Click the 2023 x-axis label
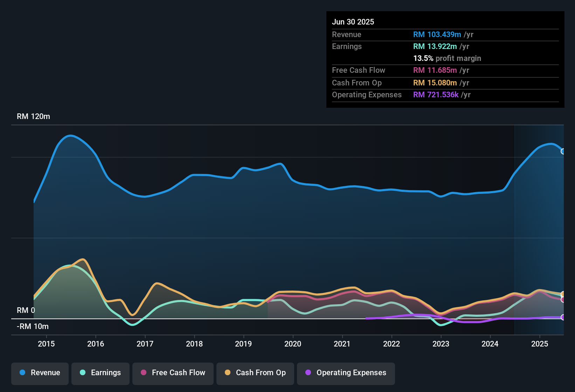 click(x=441, y=344)
